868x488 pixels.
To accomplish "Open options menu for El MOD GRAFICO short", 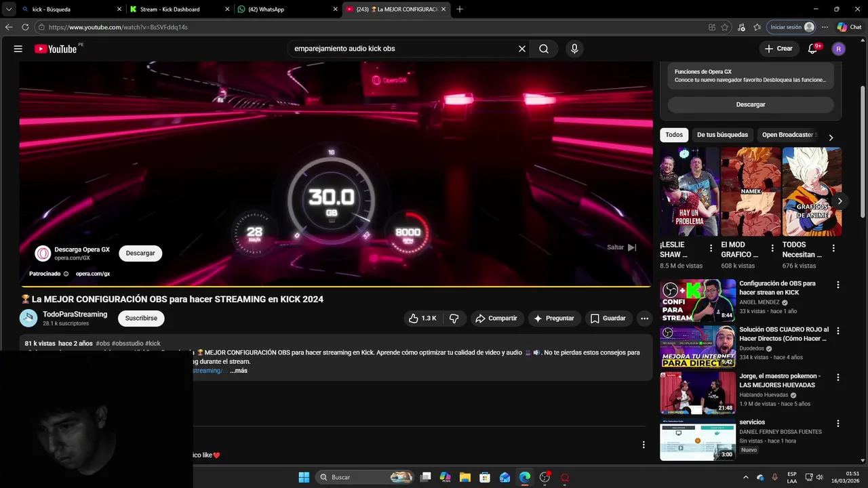I will point(772,249).
